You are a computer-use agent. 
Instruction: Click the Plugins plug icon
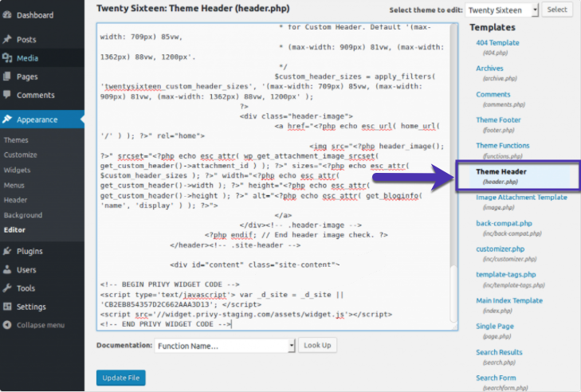[7, 251]
